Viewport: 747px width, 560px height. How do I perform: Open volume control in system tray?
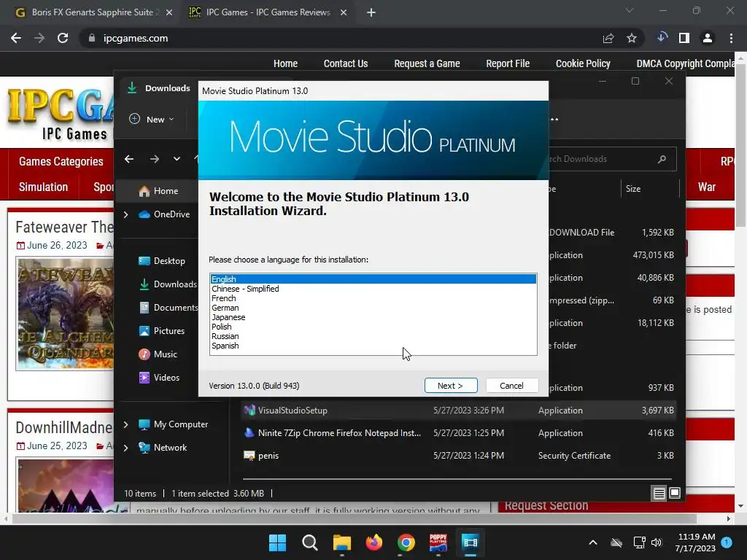point(657,542)
